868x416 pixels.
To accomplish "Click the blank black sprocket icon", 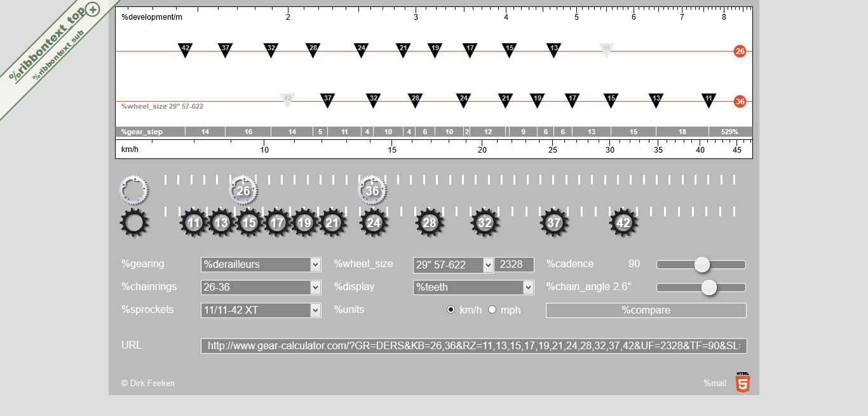I will tap(134, 223).
